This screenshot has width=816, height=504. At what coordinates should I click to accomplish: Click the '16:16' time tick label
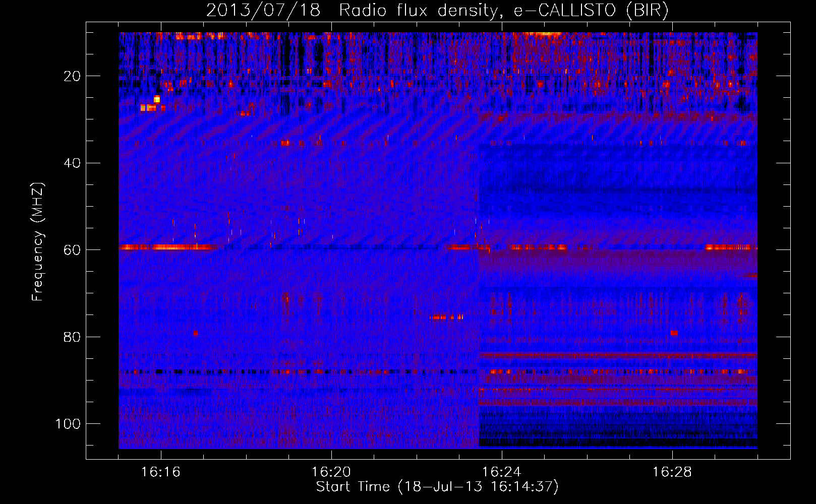coord(161,472)
